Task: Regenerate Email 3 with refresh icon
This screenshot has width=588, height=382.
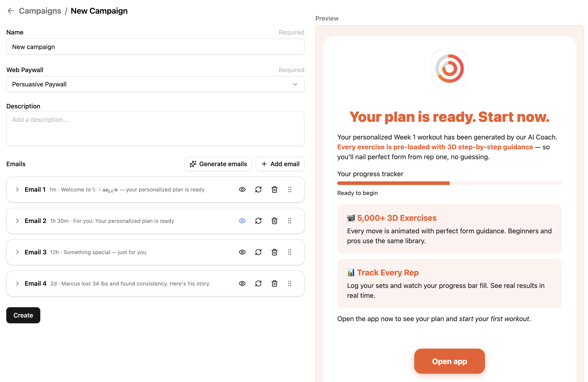Action: (258, 252)
